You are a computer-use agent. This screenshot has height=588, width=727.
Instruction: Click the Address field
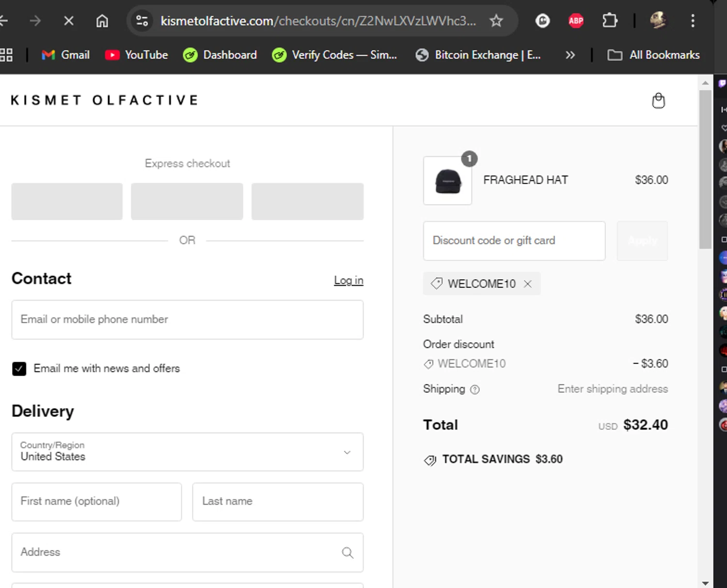(188, 553)
